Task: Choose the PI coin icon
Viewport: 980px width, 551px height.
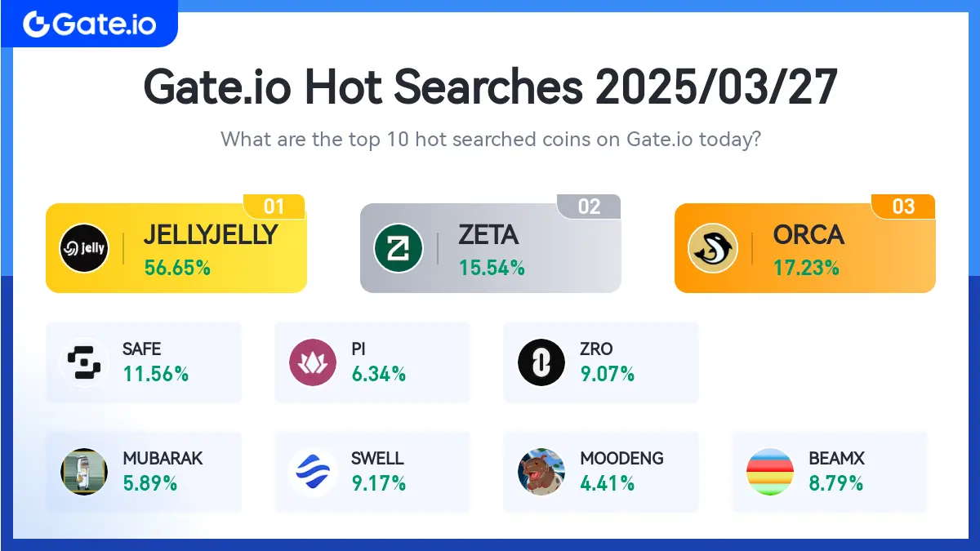Action: point(313,362)
